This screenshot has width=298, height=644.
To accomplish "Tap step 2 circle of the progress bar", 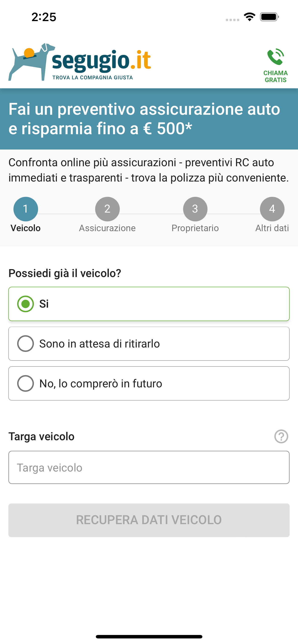I will click(x=108, y=209).
